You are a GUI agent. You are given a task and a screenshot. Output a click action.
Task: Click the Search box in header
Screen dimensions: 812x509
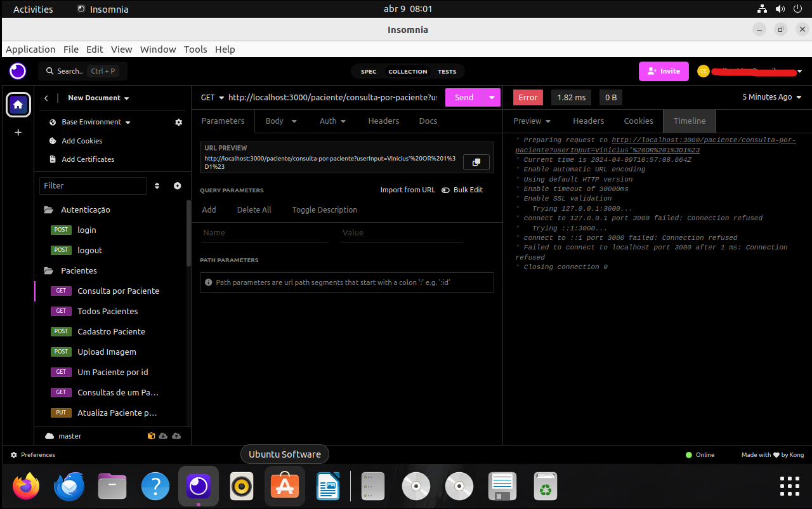click(82, 71)
